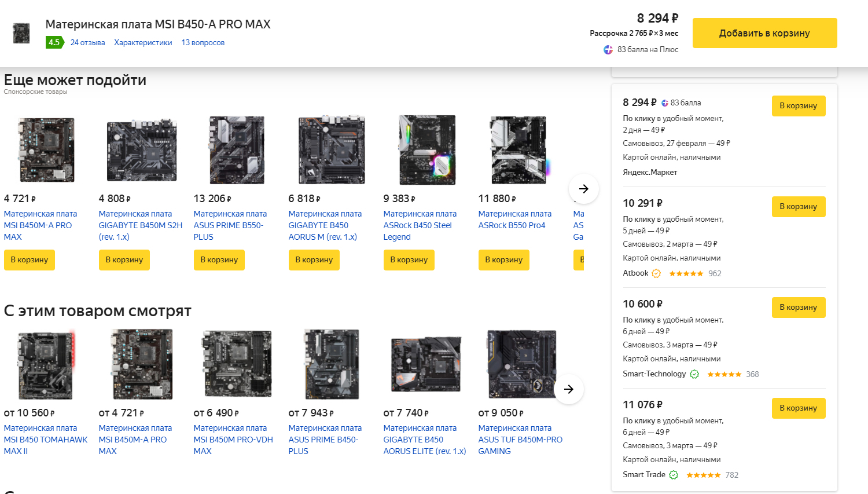Click the Самовывоз, 2 марта — 49 ₽ line

point(670,244)
